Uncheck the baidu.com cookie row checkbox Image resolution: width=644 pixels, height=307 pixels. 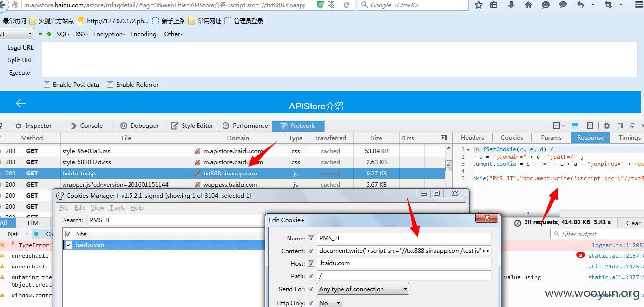coord(68,245)
